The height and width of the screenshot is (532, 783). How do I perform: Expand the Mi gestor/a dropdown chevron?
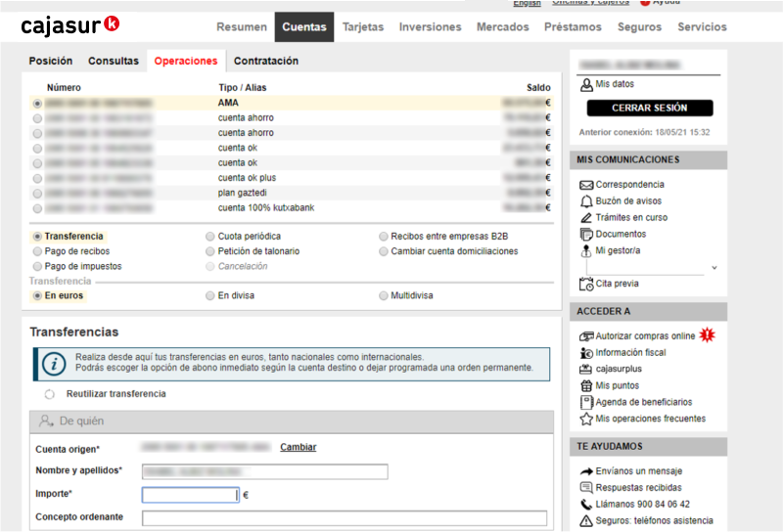pyautogui.click(x=714, y=268)
